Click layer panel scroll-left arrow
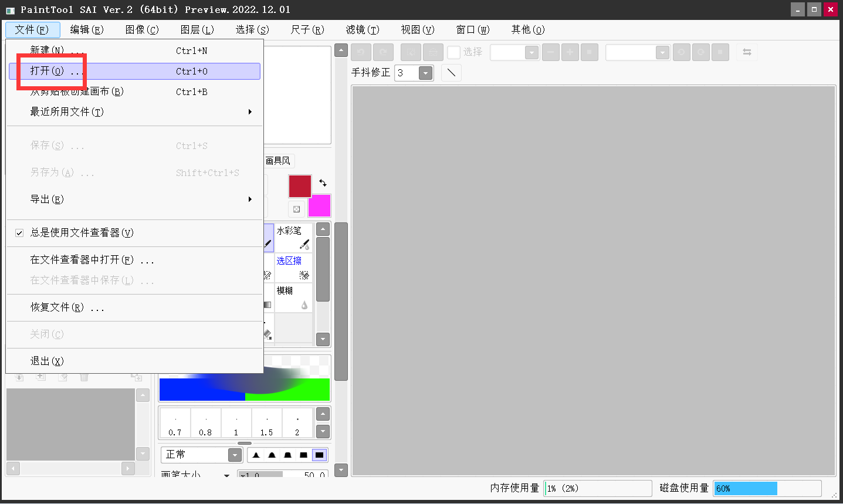The image size is (843, 504). coord(13,468)
